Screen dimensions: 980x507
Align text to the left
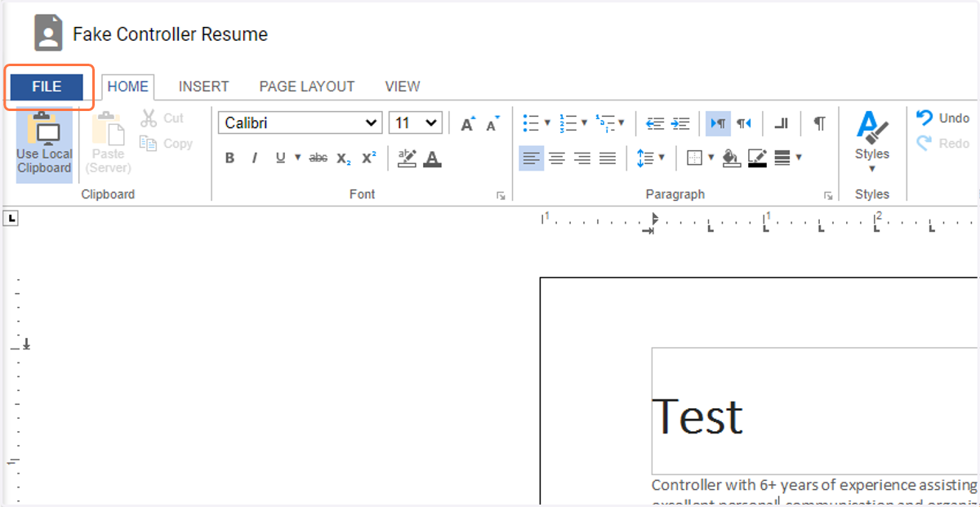point(532,158)
